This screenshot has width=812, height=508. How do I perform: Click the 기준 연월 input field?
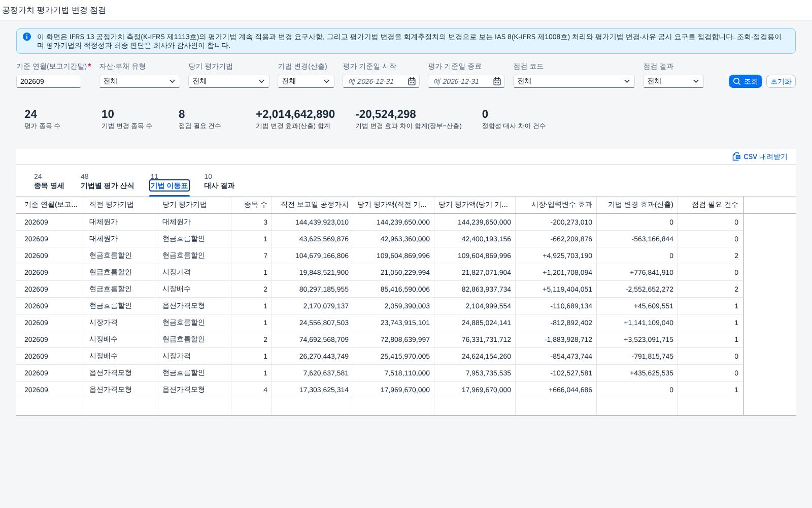pos(49,81)
